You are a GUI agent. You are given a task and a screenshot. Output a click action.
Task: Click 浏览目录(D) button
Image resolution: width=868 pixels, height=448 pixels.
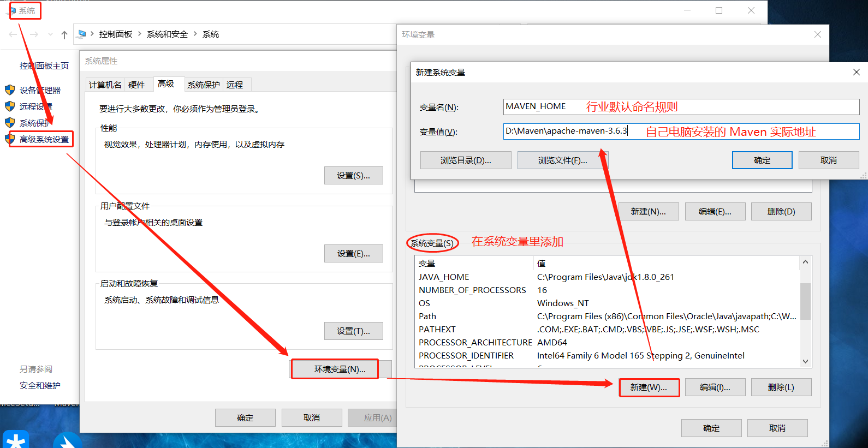(466, 160)
